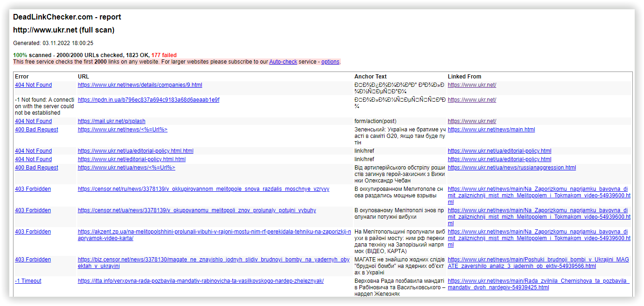Screen dimensions: 644x306
Task: Click anchor text 'МАГАТЕ не знайшло жодних слідів'
Action: coord(399,266)
